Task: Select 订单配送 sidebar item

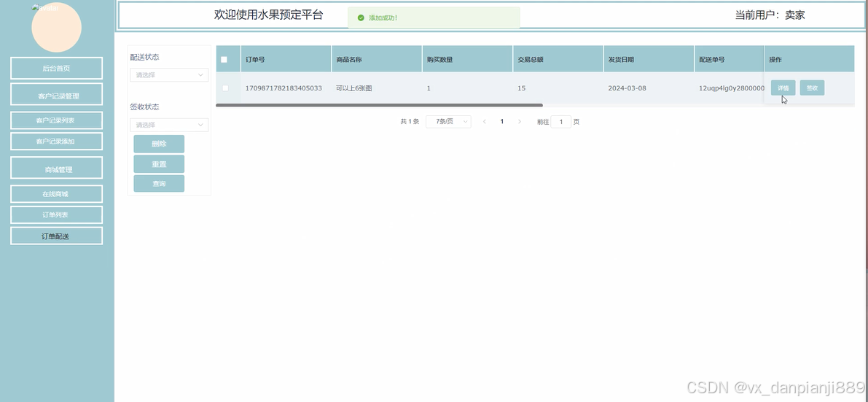Action: pyautogui.click(x=56, y=236)
